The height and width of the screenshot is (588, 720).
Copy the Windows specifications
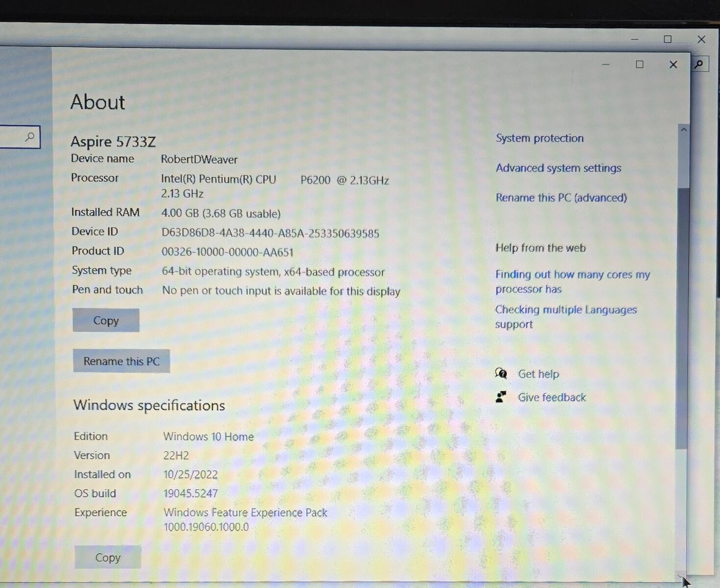tap(108, 557)
